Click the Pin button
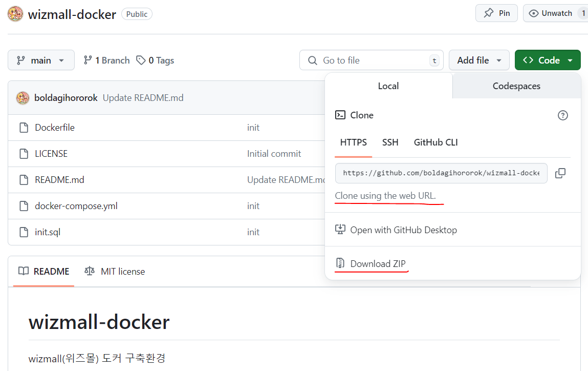The height and width of the screenshot is (371, 588). click(496, 13)
